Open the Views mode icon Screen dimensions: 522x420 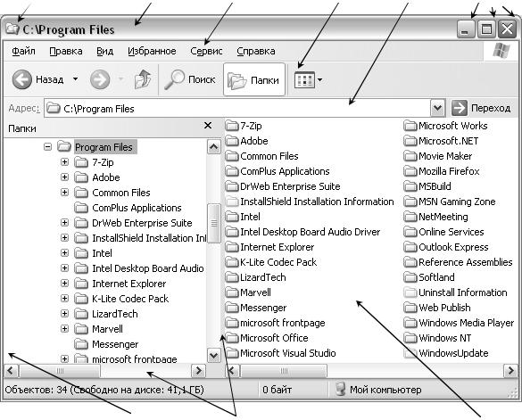pyautogui.click(x=304, y=80)
